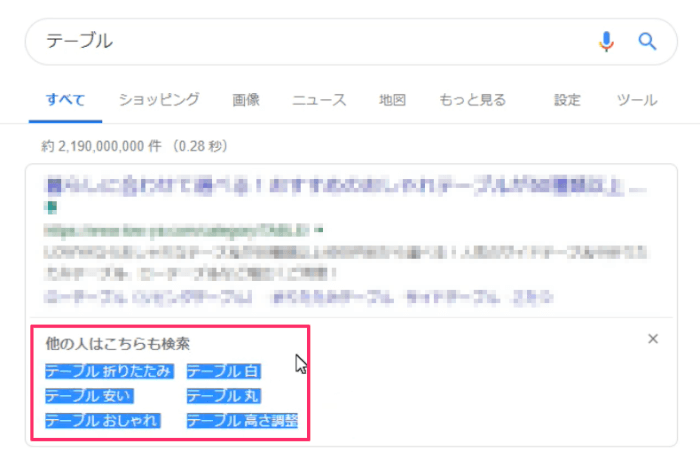
Task: Open the 地図 tab
Action: coord(392,100)
